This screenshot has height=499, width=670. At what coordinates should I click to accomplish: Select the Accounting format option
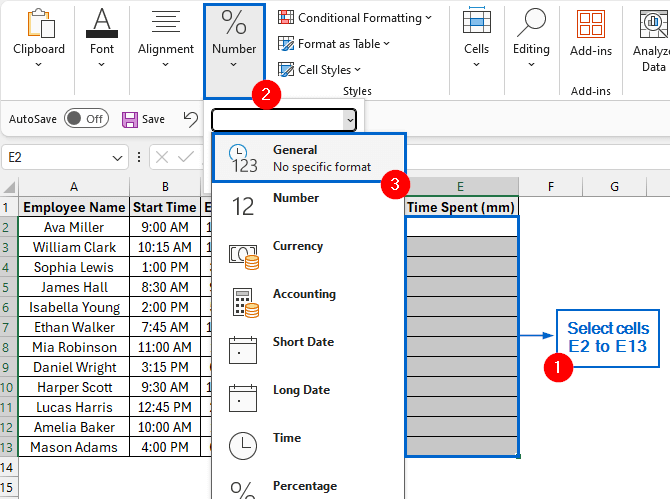click(x=308, y=302)
